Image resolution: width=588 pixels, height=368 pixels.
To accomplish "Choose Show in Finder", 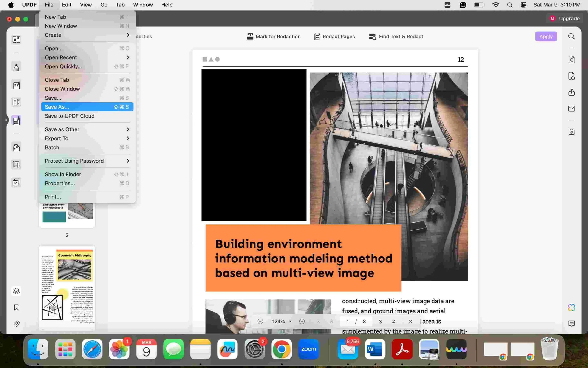I will tap(87, 174).
